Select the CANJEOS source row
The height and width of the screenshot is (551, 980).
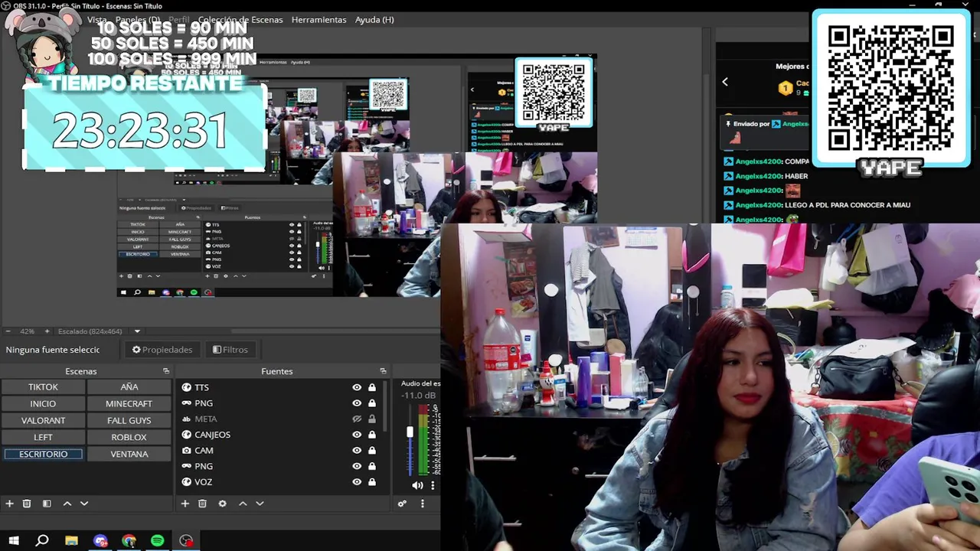point(279,435)
